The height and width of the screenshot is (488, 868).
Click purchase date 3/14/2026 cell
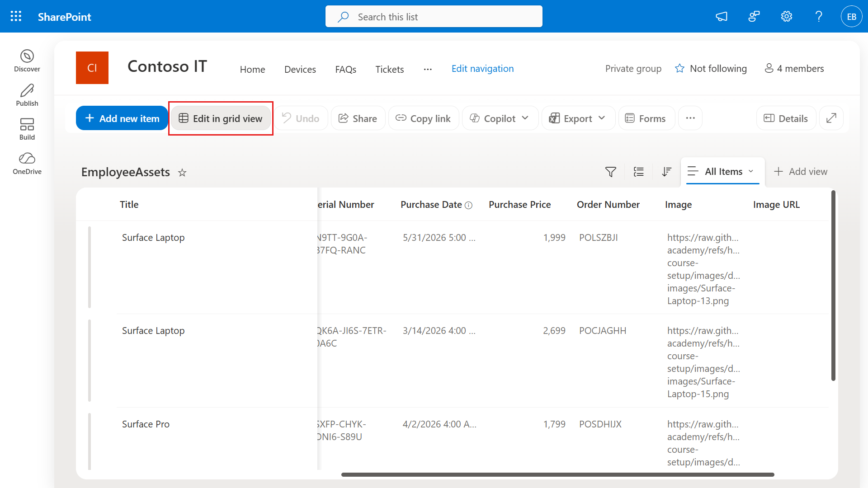[439, 331]
